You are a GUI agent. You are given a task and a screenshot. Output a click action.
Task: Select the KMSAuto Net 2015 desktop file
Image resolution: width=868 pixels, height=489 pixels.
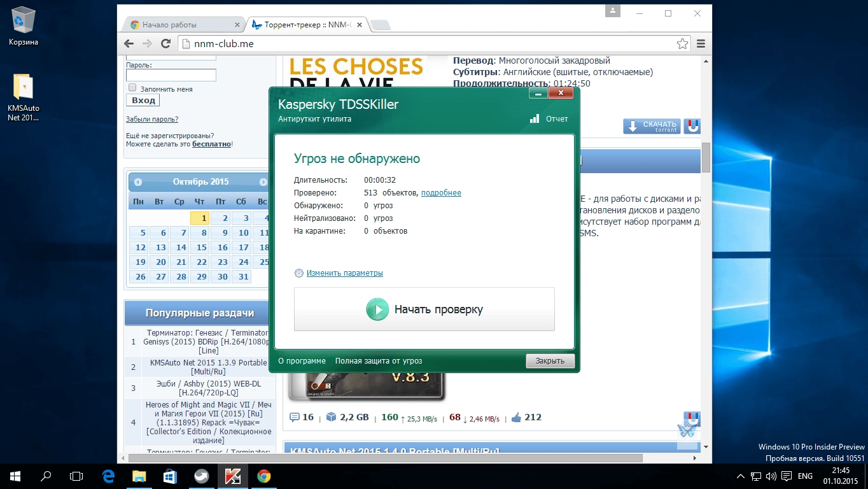(x=24, y=97)
